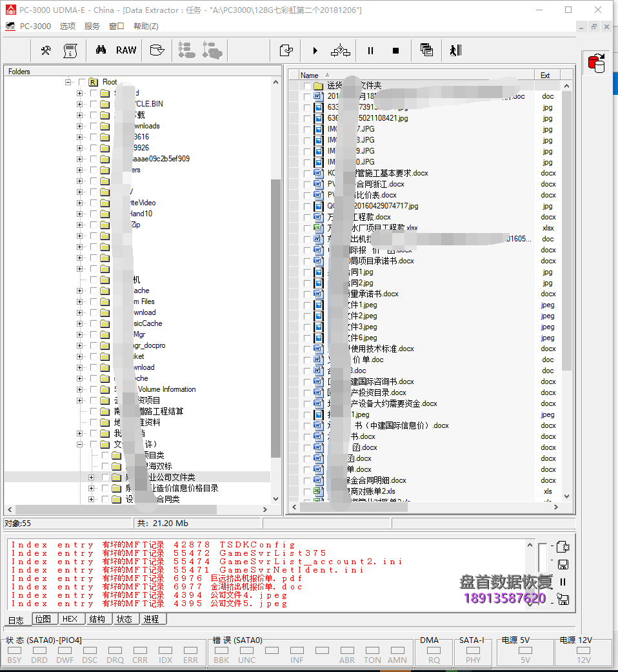Click the binoculars search icon

(x=101, y=50)
